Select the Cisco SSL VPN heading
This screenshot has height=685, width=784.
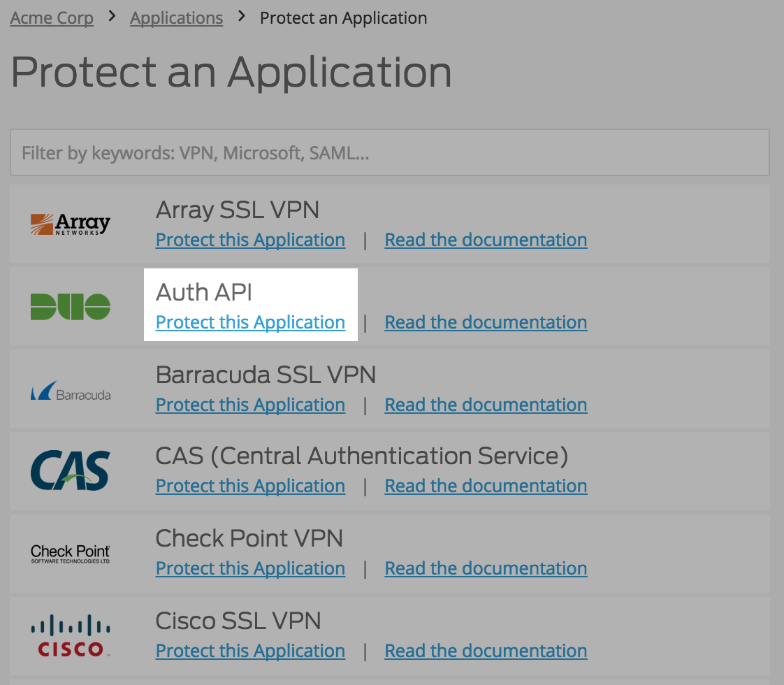coord(238,621)
